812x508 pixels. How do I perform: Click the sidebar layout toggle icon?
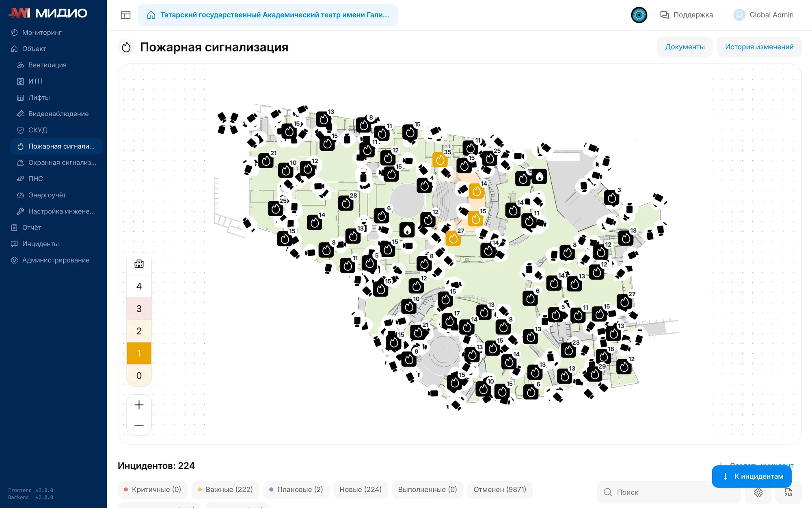click(126, 15)
